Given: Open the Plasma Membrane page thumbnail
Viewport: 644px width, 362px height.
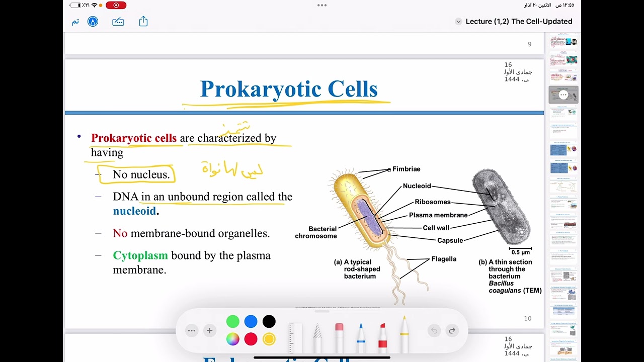Looking at the screenshot, I should (563, 203).
